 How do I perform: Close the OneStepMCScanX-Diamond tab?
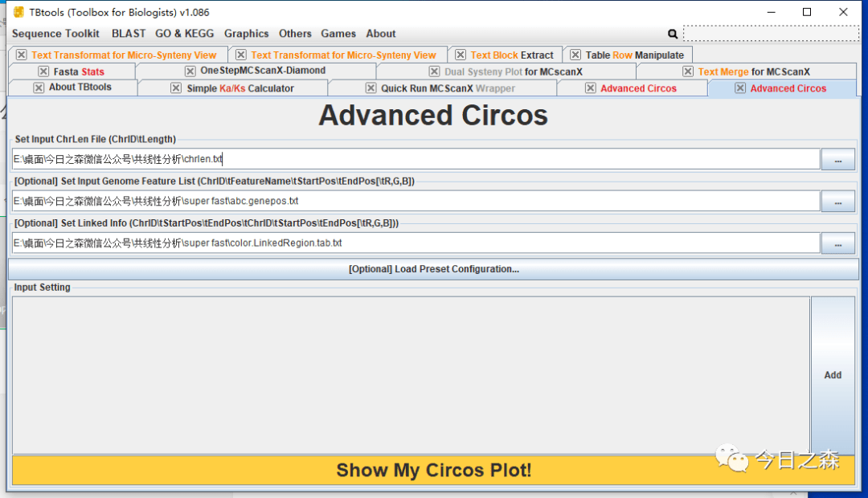pos(190,71)
